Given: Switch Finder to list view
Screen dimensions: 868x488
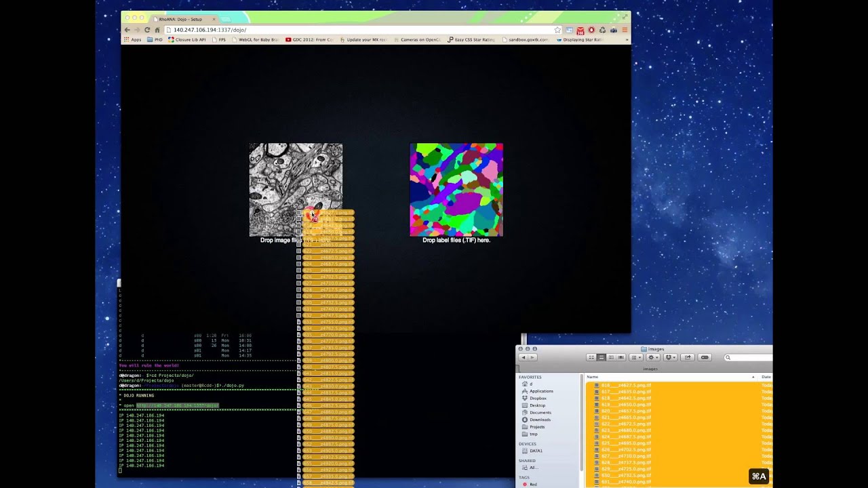Looking at the screenshot, I should click(601, 357).
